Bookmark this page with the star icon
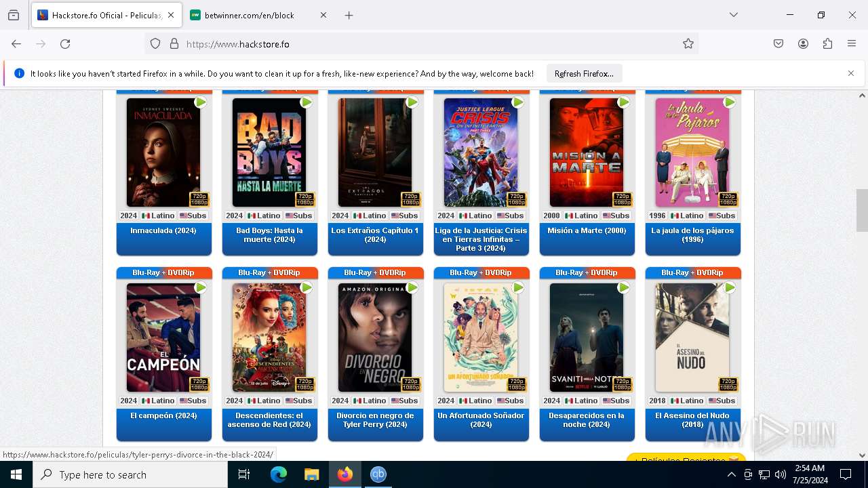The height and width of the screenshot is (488, 868). tap(688, 44)
